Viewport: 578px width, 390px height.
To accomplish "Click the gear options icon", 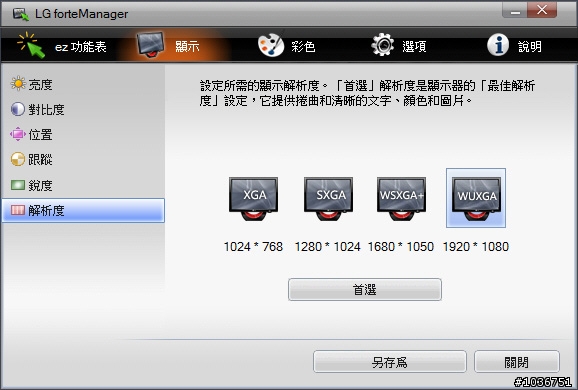I will coord(382,45).
